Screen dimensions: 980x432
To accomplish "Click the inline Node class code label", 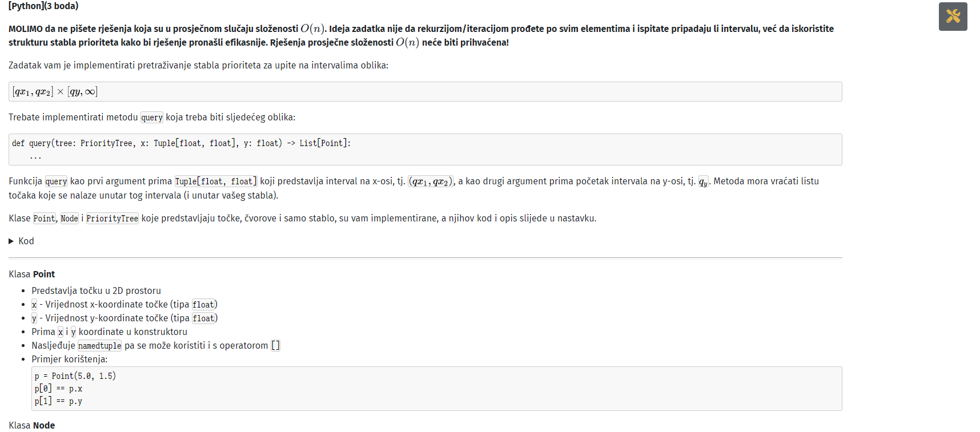I will pos(69,219).
